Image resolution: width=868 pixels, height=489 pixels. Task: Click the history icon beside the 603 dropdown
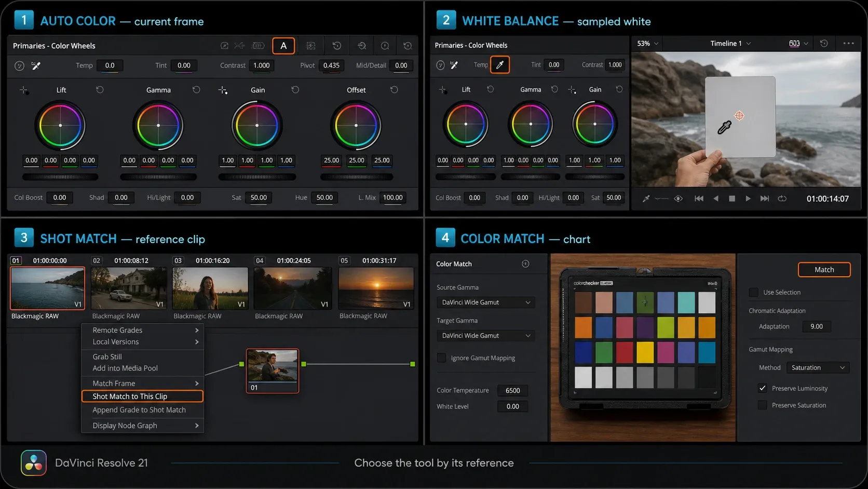pos(824,44)
